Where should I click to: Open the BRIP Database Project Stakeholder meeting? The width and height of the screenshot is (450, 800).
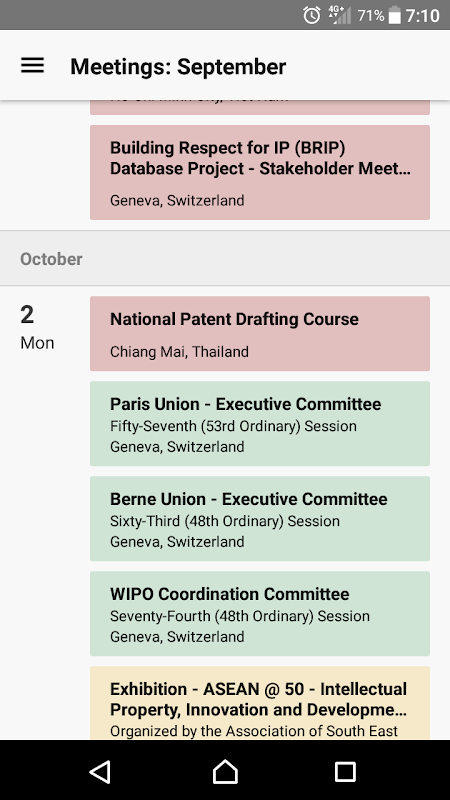click(x=260, y=172)
